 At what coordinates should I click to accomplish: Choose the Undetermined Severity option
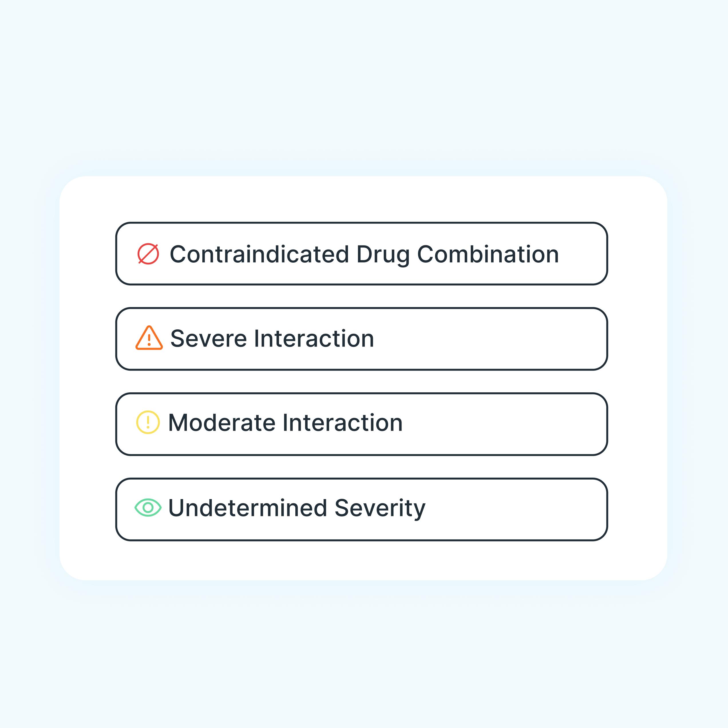[x=362, y=509]
